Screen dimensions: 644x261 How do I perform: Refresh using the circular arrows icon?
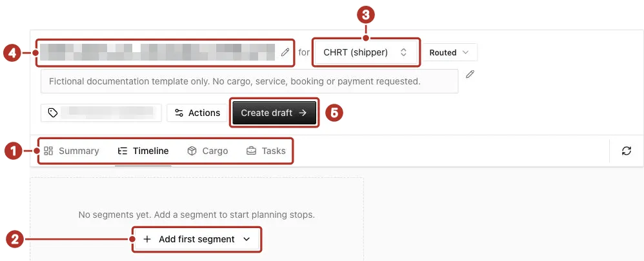tap(627, 151)
